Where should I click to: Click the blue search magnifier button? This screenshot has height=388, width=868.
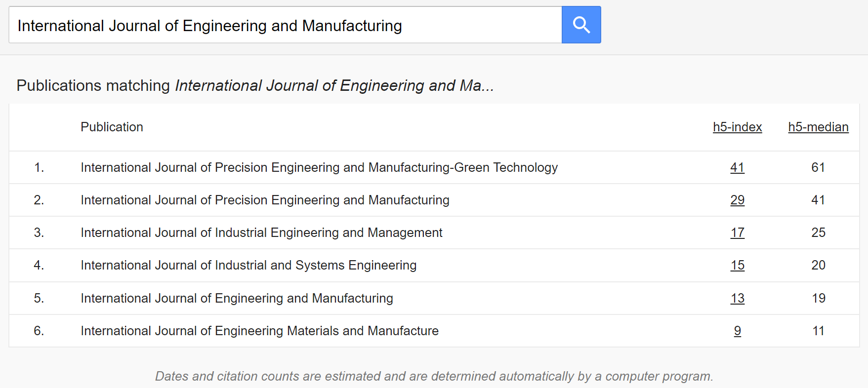tap(581, 25)
